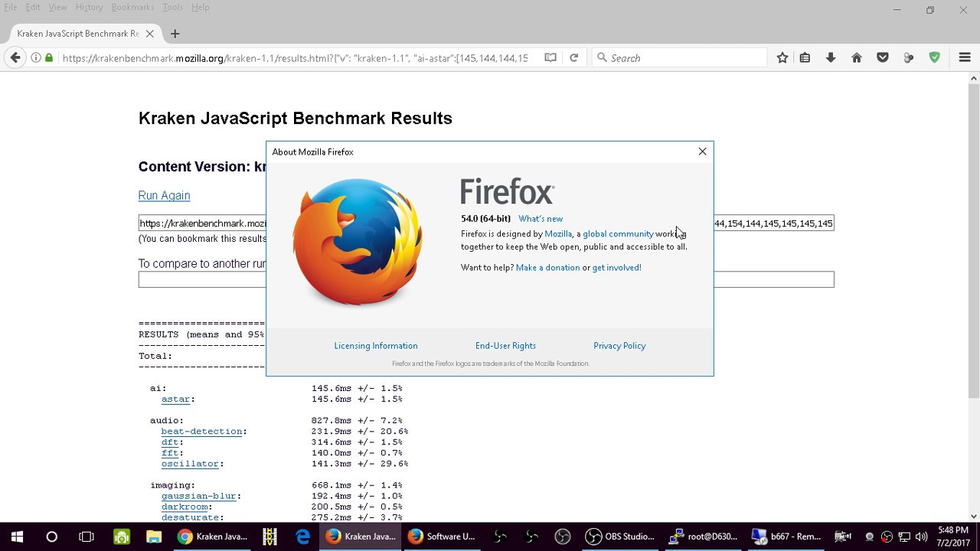
Task: Open the global community link
Action: [618, 234]
